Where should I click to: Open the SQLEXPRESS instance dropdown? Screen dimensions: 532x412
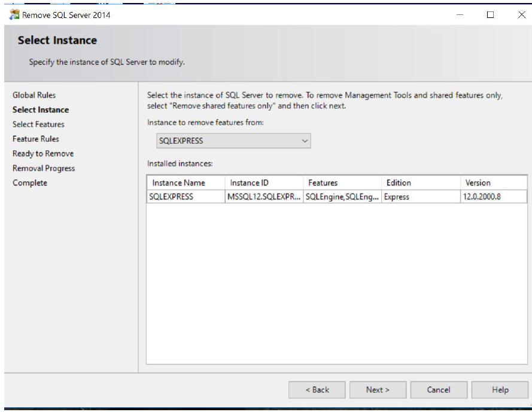coord(233,141)
